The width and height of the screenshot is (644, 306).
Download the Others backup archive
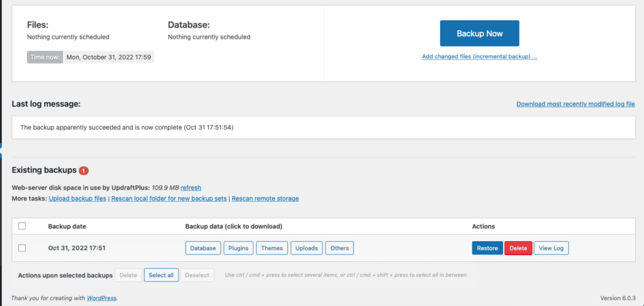point(340,248)
